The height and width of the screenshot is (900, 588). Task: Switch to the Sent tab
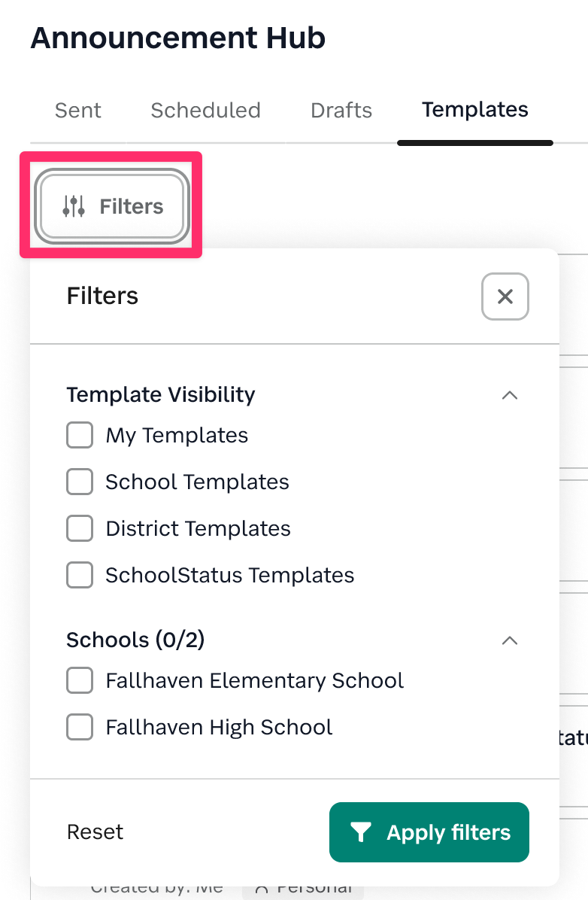(x=78, y=111)
